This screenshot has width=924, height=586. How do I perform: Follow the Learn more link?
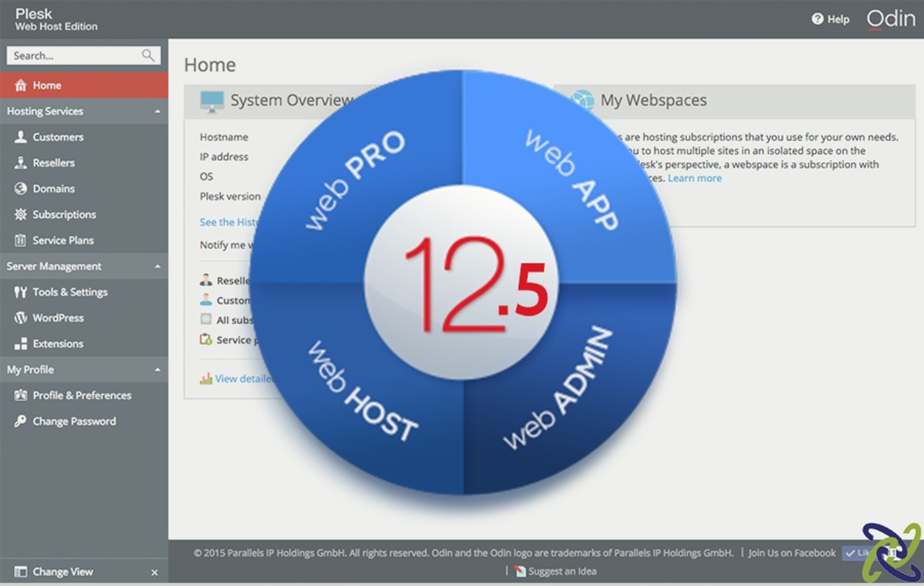pos(695,178)
